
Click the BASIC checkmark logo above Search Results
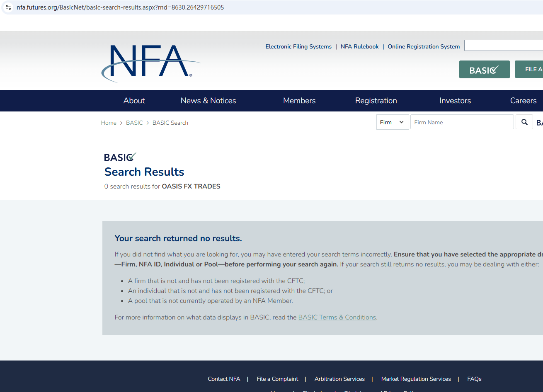tap(120, 157)
